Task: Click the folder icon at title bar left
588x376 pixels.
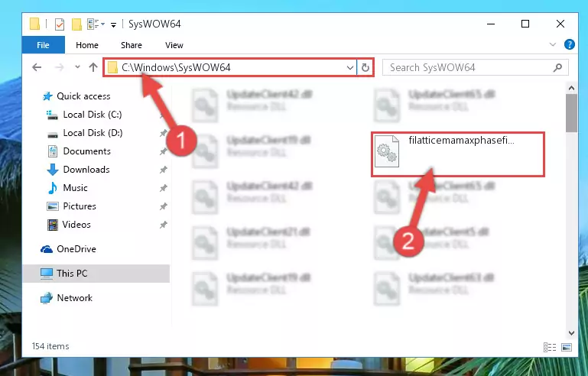Action: (x=34, y=24)
